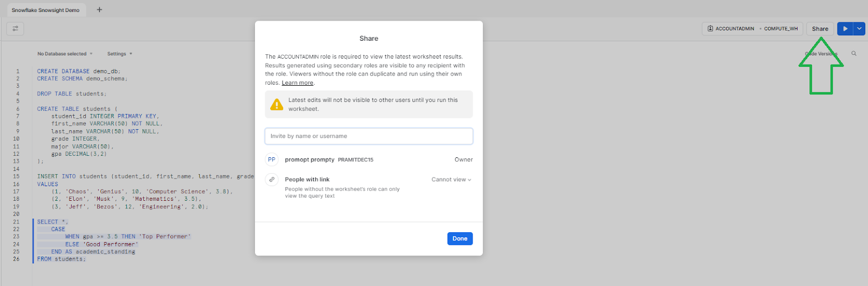Click the PP user avatar
868x286 pixels.
coord(272,160)
